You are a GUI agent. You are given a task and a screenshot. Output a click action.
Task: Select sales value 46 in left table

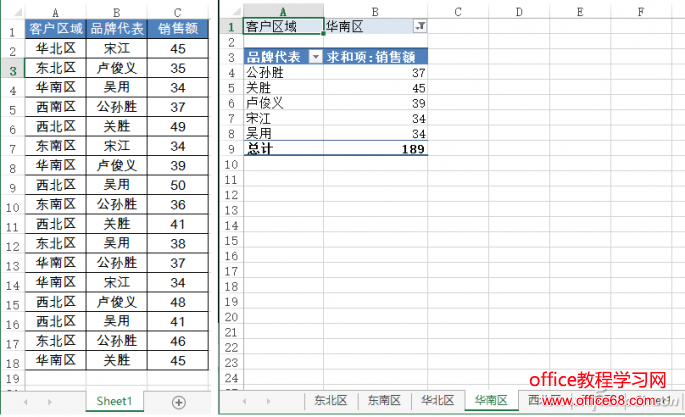[x=178, y=341]
